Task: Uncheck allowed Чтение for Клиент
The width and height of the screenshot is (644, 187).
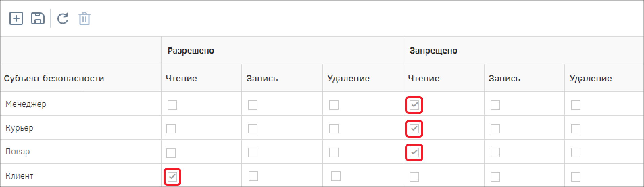Action: (x=172, y=176)
